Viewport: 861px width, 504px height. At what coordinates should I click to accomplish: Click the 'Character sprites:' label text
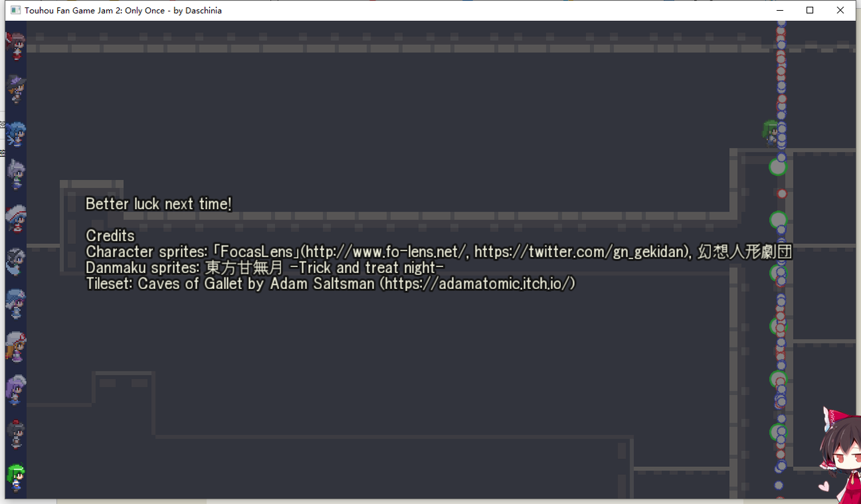pyautogui.click(x=148, y=252)
